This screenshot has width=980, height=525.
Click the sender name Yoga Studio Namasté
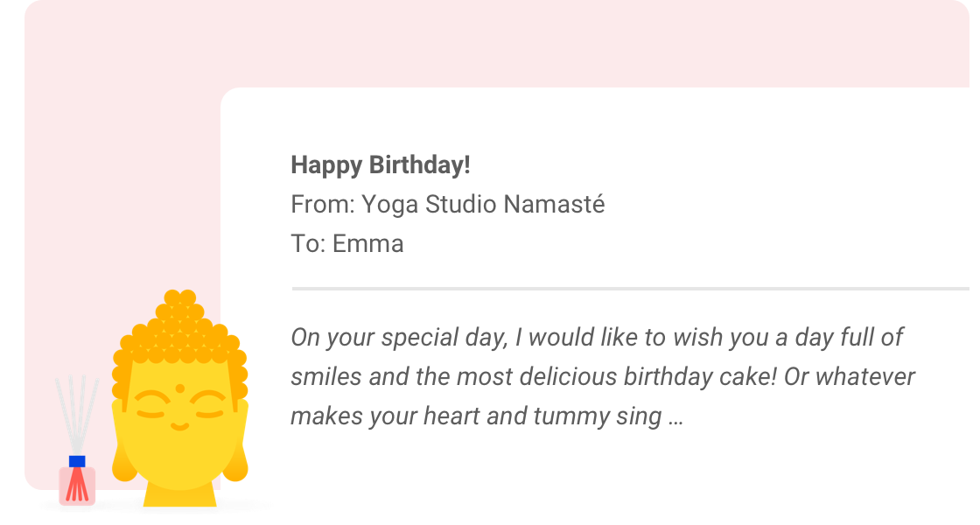click(483, 205)
